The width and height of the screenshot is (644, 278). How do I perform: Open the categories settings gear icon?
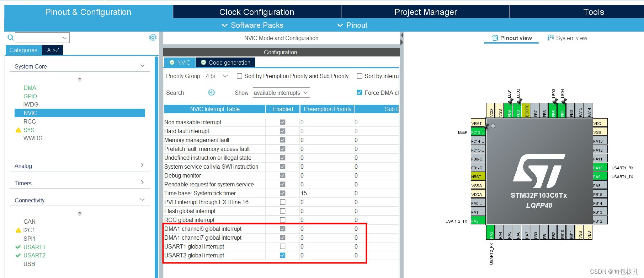pyautogui.click(x=153, y=37)
